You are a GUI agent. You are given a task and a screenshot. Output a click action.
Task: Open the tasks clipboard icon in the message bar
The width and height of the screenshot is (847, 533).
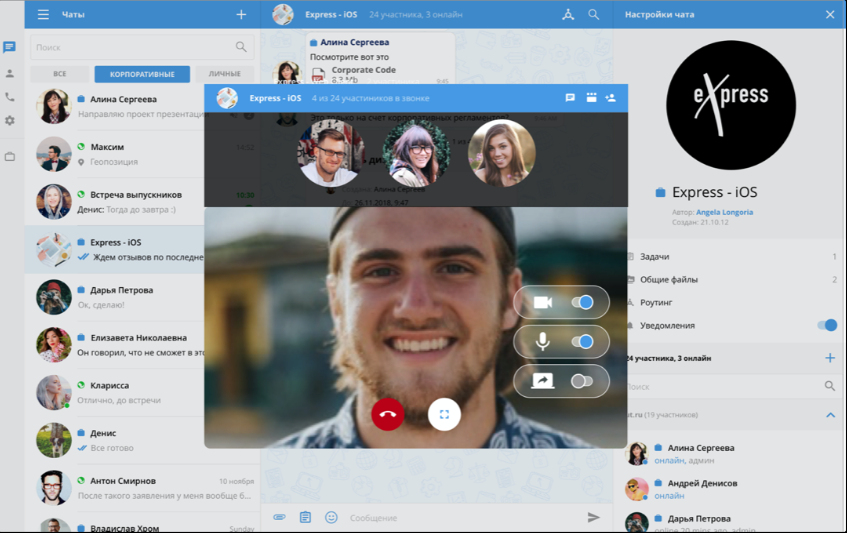(x=305, y=517)
